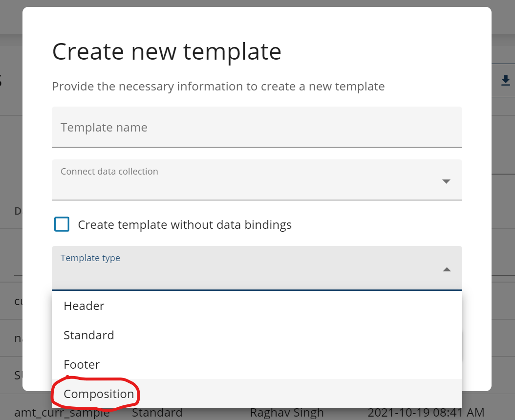Select the Composition template type

pos(99,394)
